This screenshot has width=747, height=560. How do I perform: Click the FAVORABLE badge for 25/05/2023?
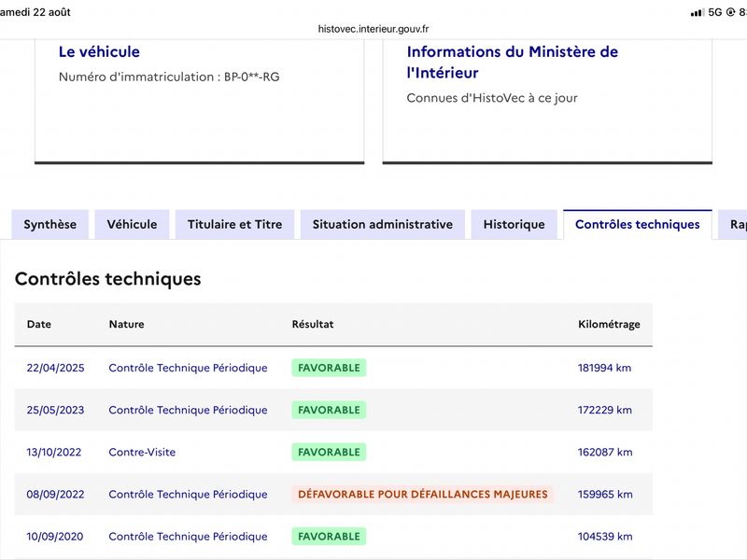(x=329, y=410)
